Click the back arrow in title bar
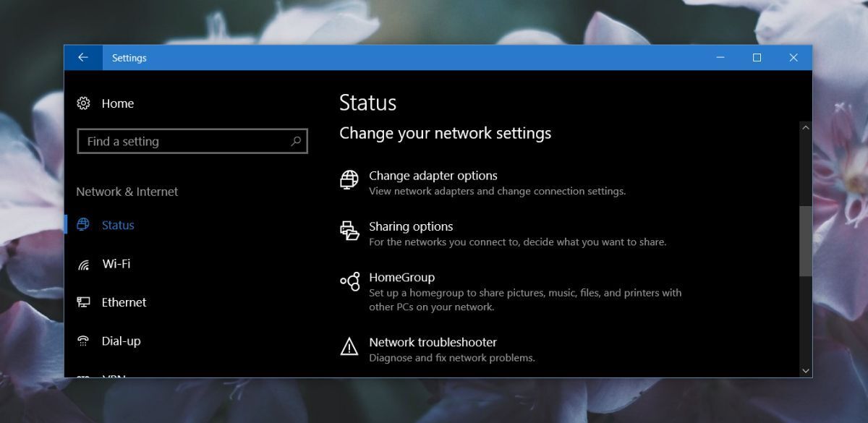This screenshot has height=423, width=868. [82, 58]
